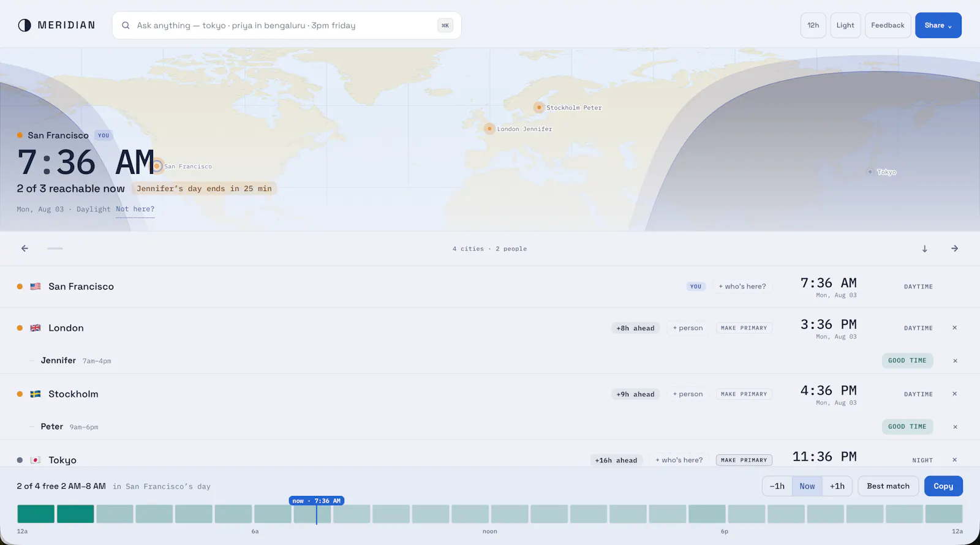This screenshot has height=545, width=980.
Task: Click the right arrow above city list
Action: pos(954,249)
